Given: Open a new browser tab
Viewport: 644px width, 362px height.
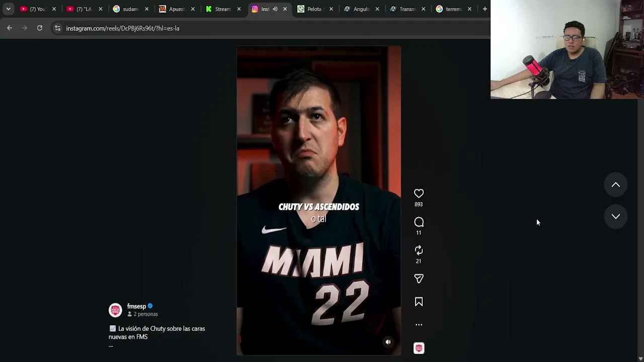Looking at the screenshot, I should coord(485,9).
